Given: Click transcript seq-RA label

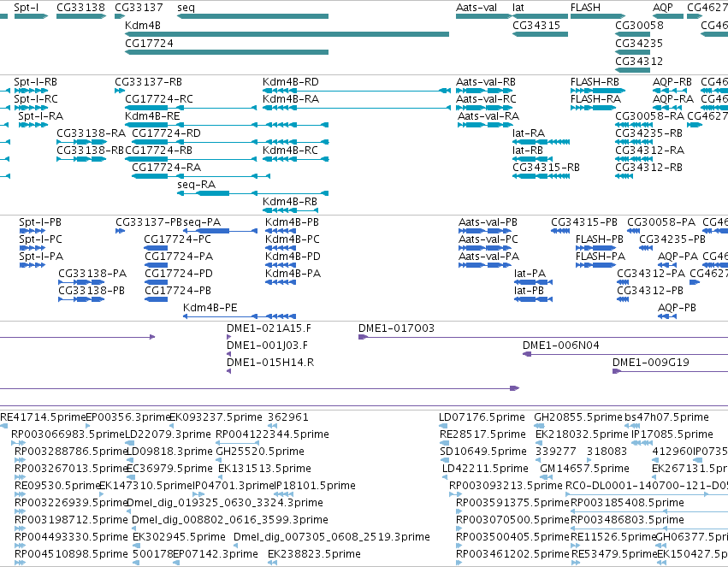Looking at the screenshot, I should coord(197,184).
